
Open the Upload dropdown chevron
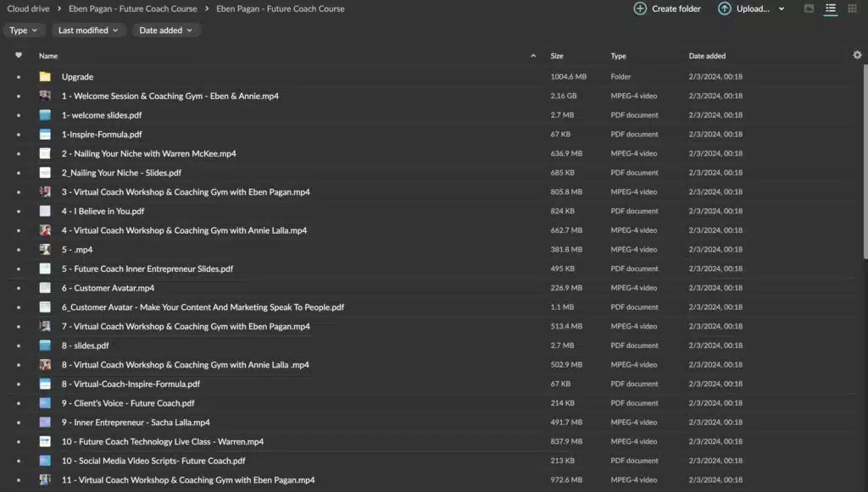(781, 8)
